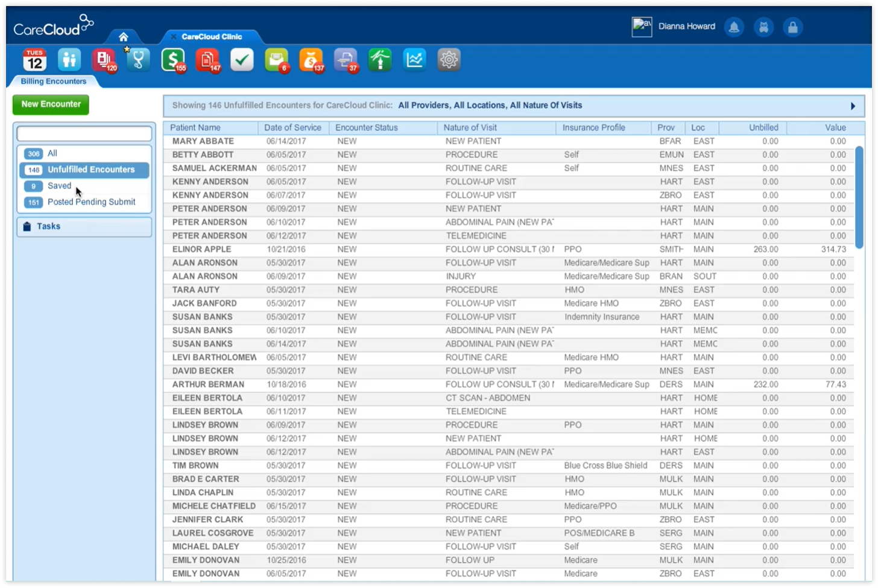The height and width of the screenshot is (588, 878).
Task: Open the red copy pages icon with badge 147
Action: point(207,60)
